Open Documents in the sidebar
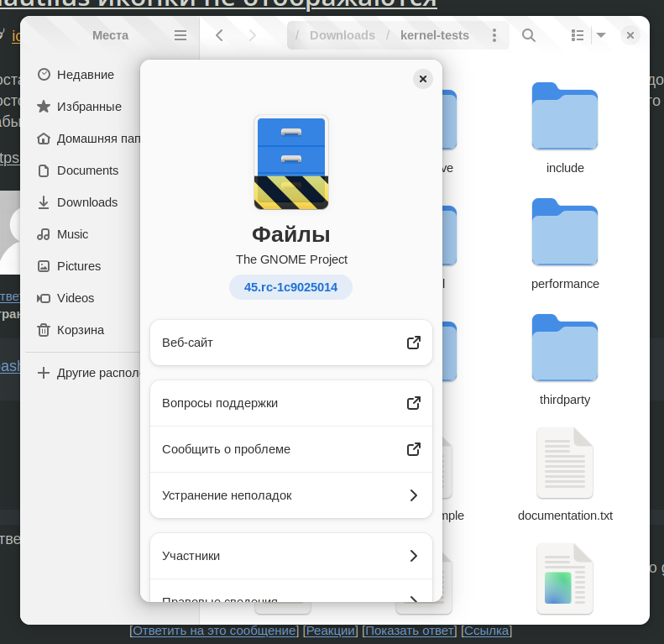The image size is (664, 644). (x=85, y=170)
